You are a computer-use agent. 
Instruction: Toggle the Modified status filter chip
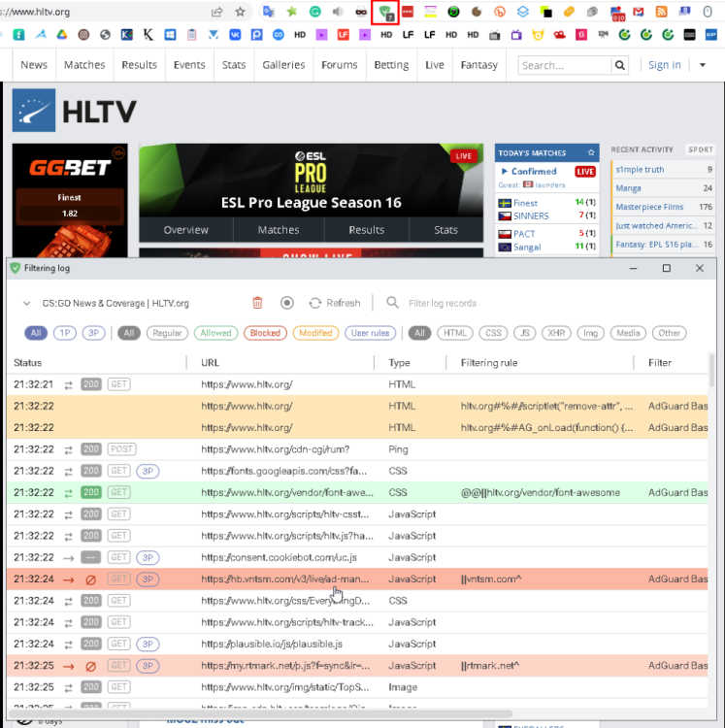tap(315, 333)
